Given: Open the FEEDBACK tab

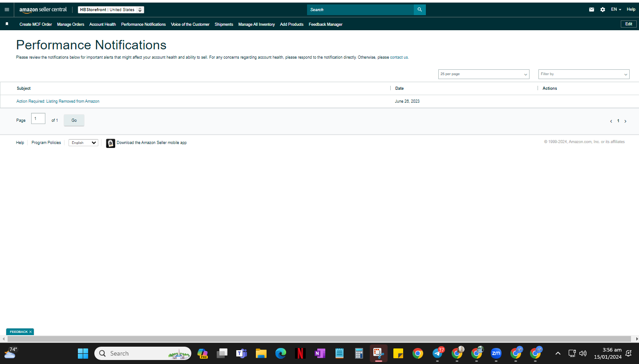Looking at the screenshot, I should (19, 332).
